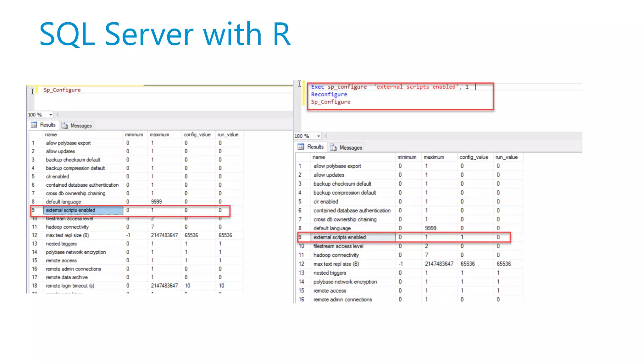Switch to the right pane Results tab

[x=315, y=147]
